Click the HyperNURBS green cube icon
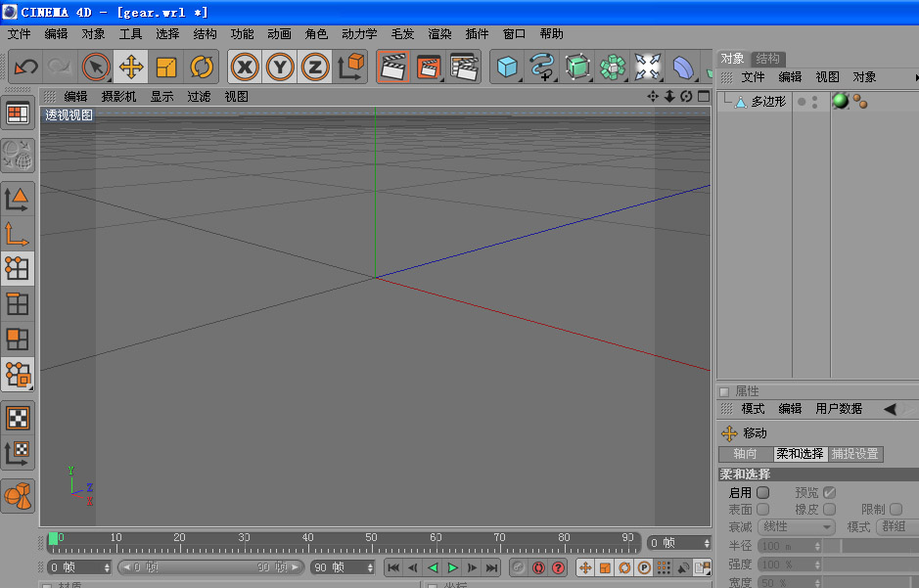 tap(577, 67)
